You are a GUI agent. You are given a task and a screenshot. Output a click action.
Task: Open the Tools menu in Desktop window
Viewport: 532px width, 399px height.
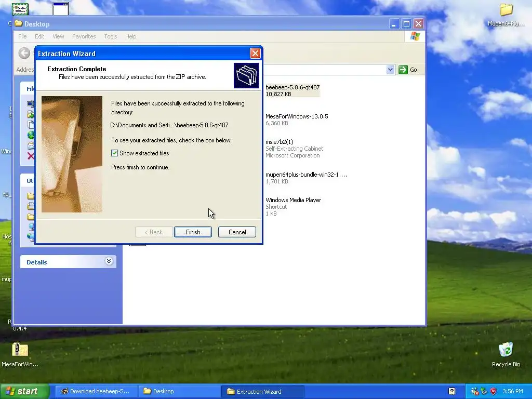[x=110, y=36]
